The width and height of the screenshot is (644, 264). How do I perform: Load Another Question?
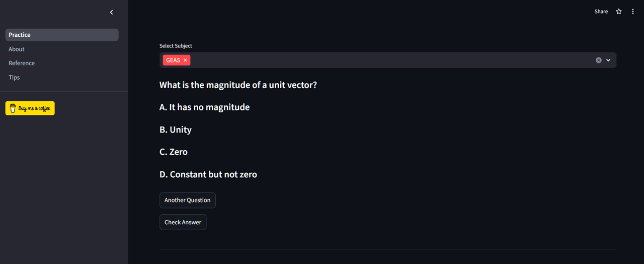187,200
